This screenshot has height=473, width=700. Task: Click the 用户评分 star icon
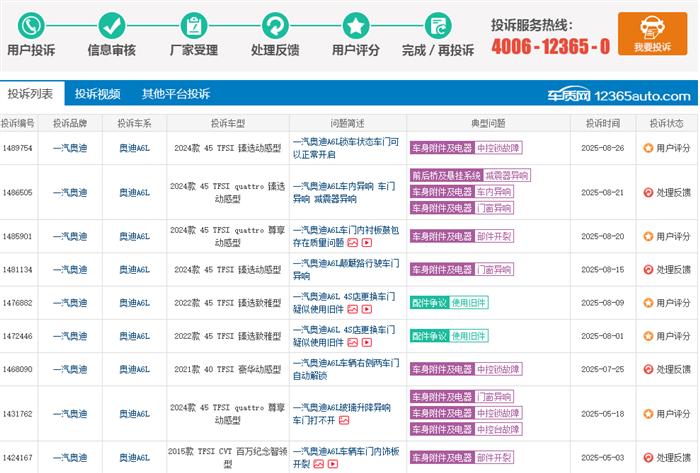(355, 25)
